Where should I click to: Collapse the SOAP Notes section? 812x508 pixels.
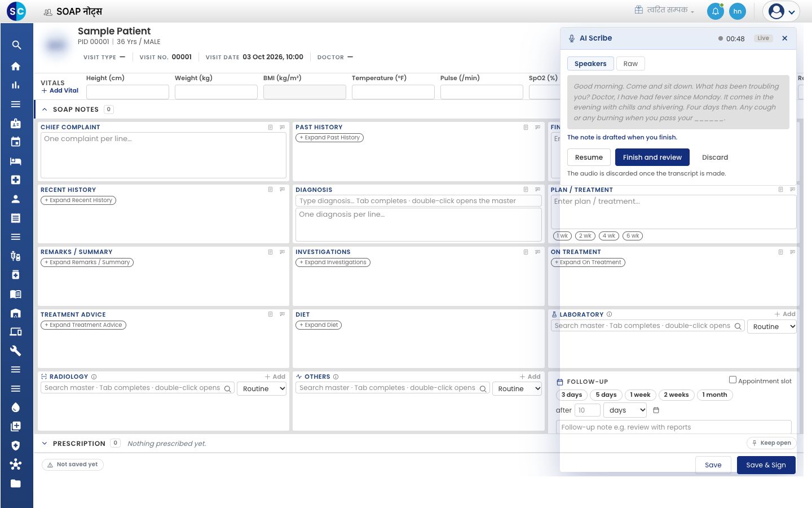[x=45, y=110]
